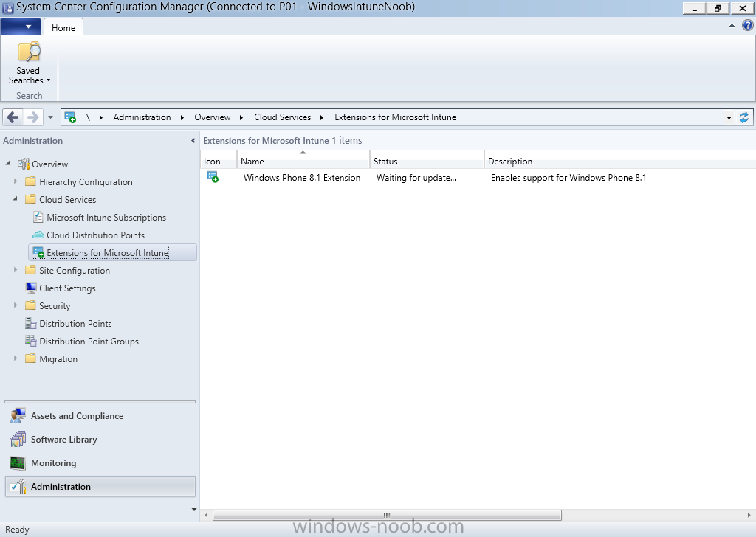
Task: Open Client Settings node
Action: 67,288
